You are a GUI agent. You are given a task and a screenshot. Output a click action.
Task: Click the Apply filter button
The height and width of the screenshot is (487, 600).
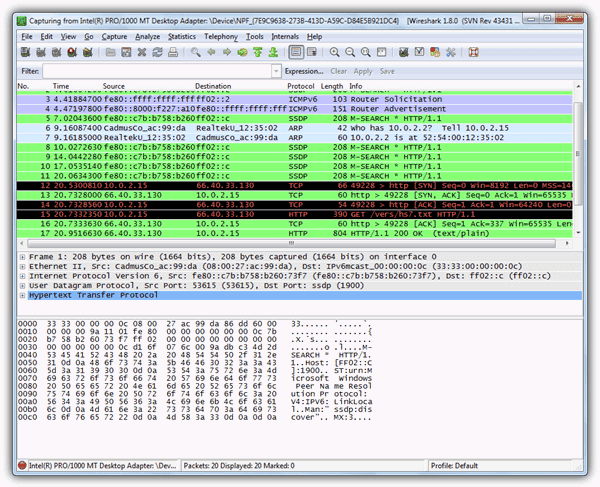click(x=363, y=71)
